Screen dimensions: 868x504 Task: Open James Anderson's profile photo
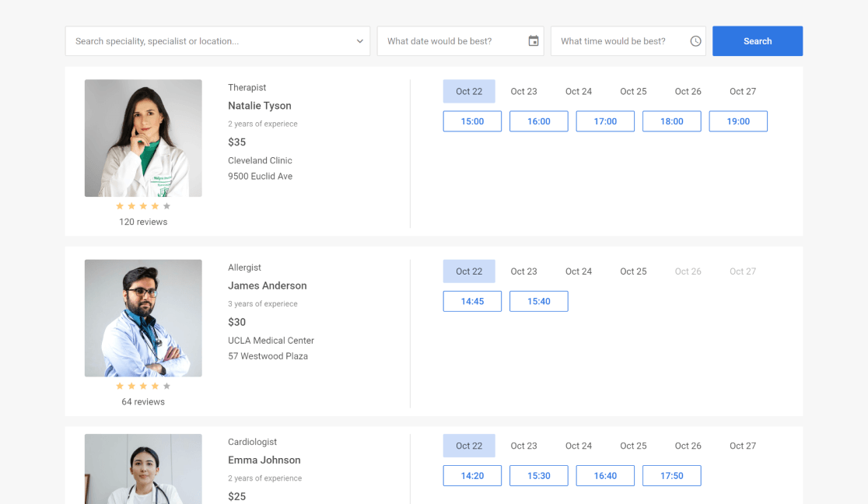coord(143,318)
